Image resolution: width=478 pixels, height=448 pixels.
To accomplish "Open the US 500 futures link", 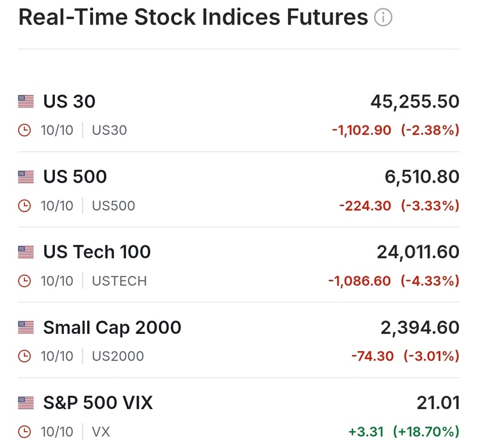I will coord(75,177).
